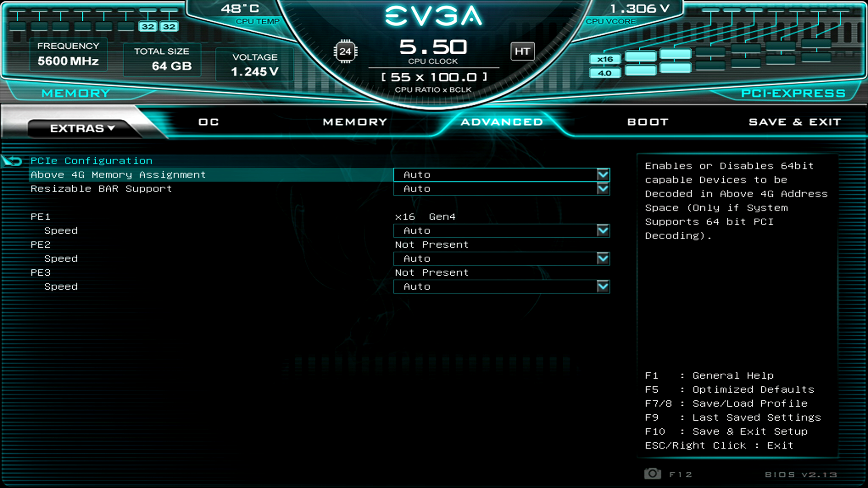Open the PE2 Speed dropdown
The height and width of the screenshot is (488, 868).
pos(603,258)
